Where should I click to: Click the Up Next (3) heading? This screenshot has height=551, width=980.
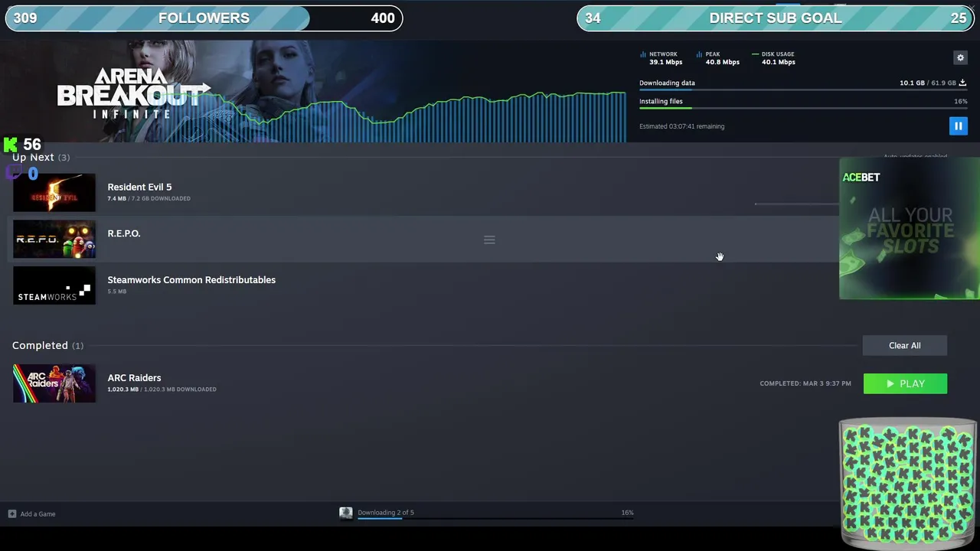(x=41, y=158)
